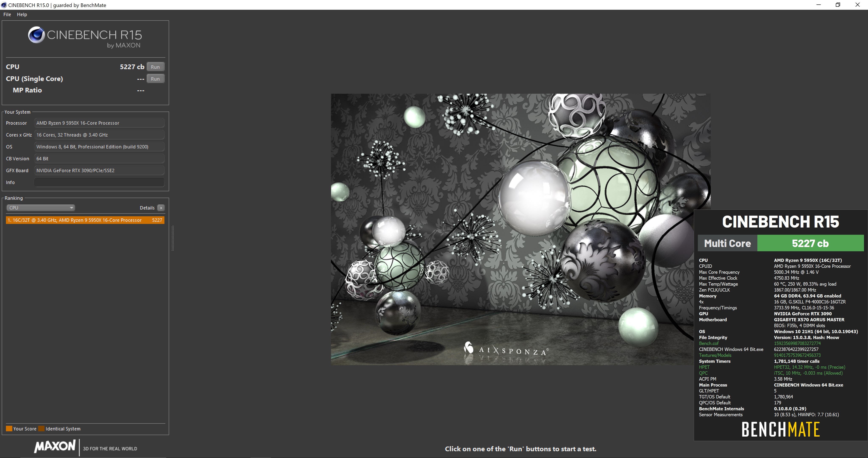Image resolution: width=868 pixels, height=458 pixels.
Task: Open the Help menu
Action: pyautogui.click(x=22, y=14)
